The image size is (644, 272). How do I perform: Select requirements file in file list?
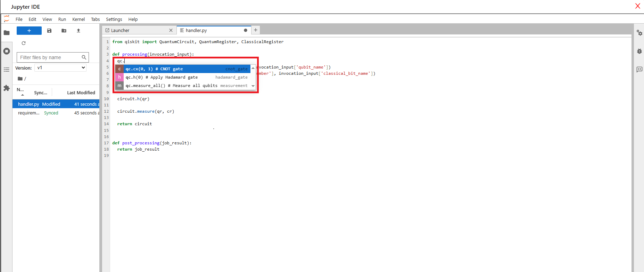[x=28, y=113]
